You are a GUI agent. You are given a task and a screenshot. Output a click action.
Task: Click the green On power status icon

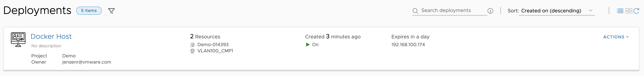pyautogui.click(x=308, y=45)
